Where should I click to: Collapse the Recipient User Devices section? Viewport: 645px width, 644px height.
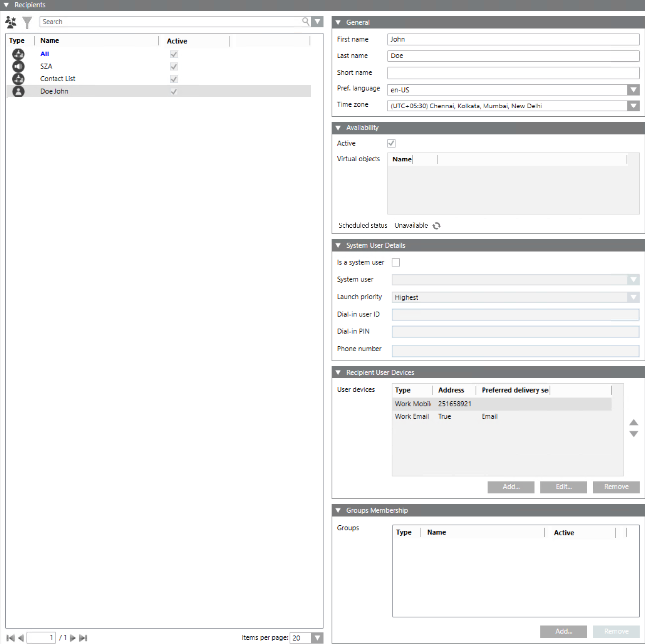(338, 372)
